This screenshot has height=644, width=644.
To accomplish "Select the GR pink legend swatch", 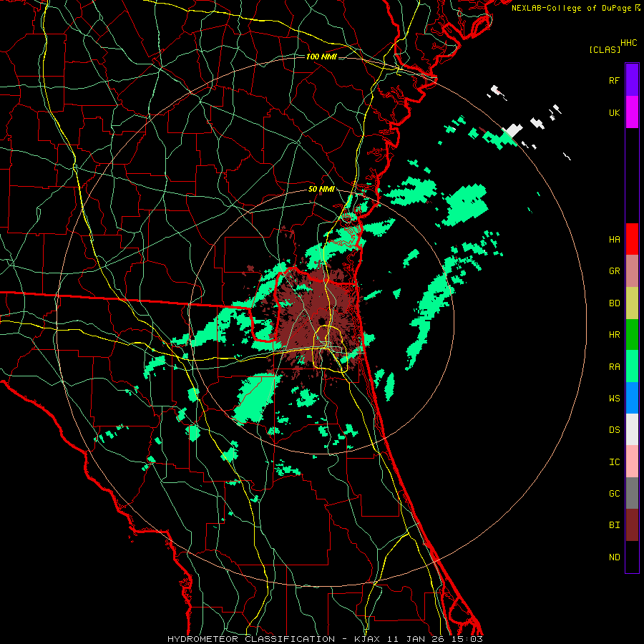I will click(632, 271).
